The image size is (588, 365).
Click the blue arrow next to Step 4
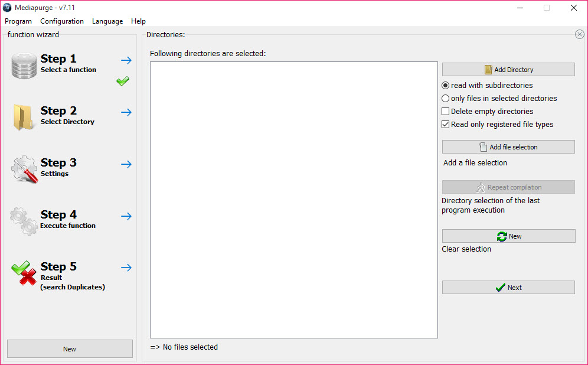pos(126,216)
